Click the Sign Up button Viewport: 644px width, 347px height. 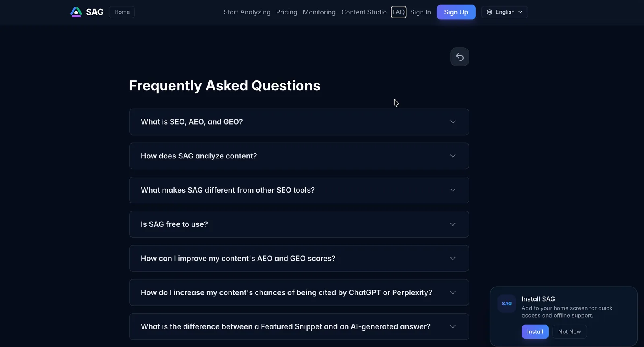(456, 12)
